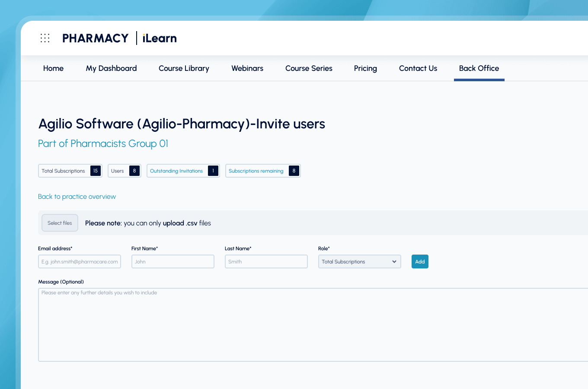Click the Add button
The width and height of the screenshot is (588, 389).
click(x=420, y=261)
